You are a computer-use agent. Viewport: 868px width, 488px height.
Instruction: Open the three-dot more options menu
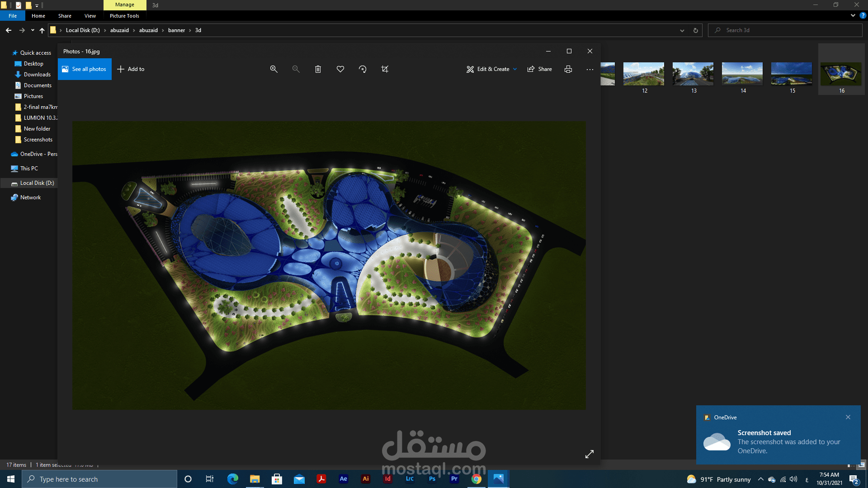point(590,69)
